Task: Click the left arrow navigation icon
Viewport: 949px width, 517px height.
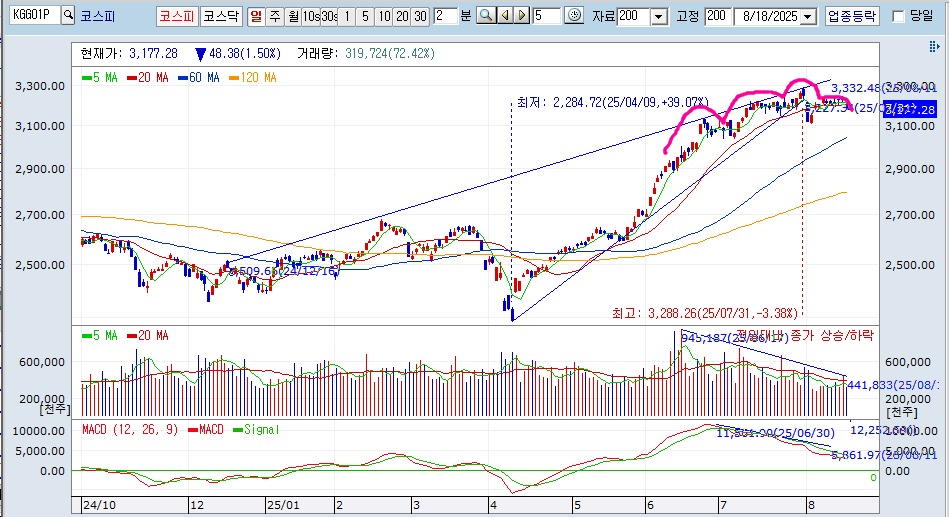Action: [x=504, y=16]
